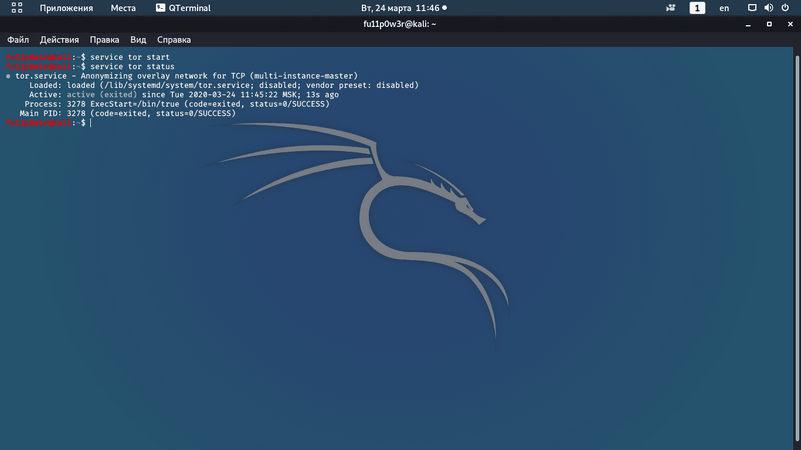Click the 'Main PID: 3278' line

(128, 113)
